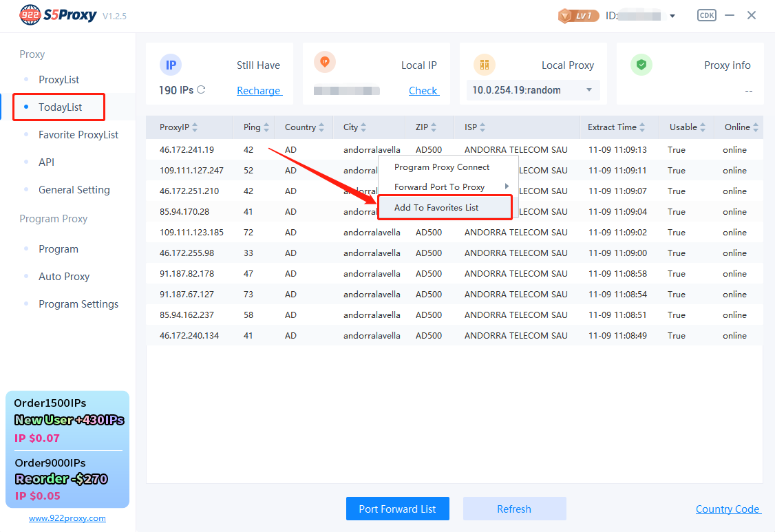775x532 pixels.
Task: Open Favorite ProxyList in the sidebar
Action: click(78, 135)
